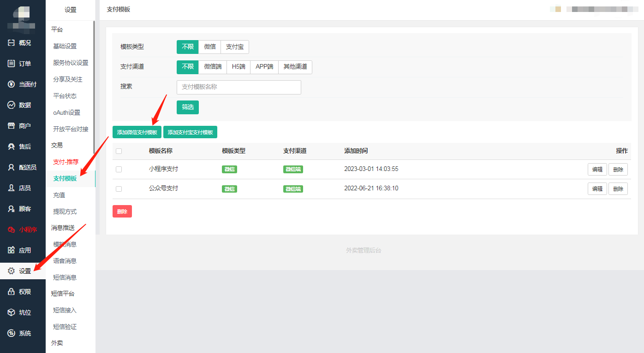Click 添加支付宝支付模板 button
This screenshot has height=353, width=644.
click(190, 132)
